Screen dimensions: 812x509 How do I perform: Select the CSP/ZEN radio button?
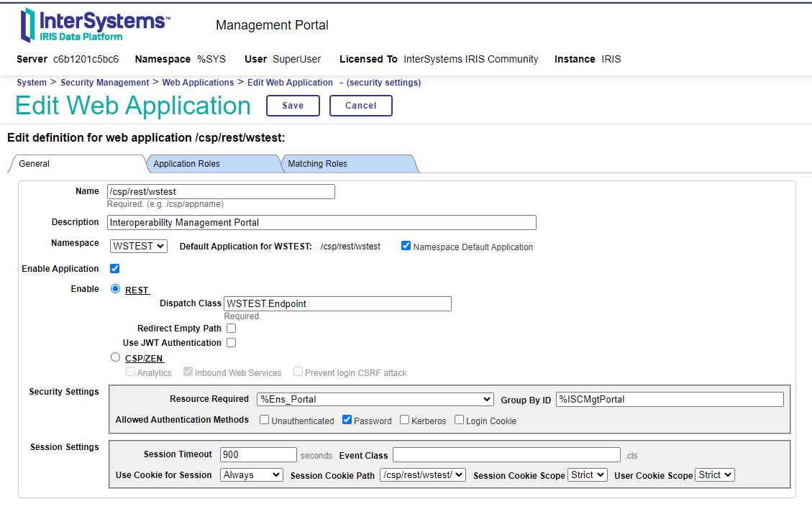(115, 357)
